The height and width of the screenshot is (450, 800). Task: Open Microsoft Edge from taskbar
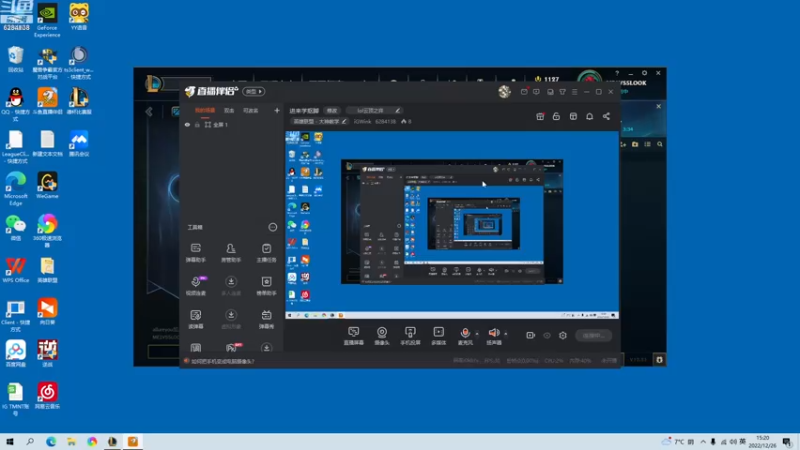[x=51, y=442]
